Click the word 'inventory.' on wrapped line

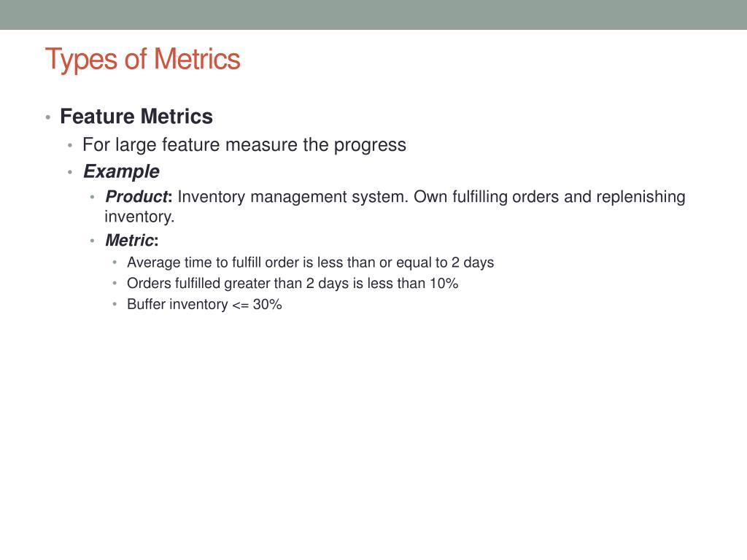pyautogui.click(x=139, y=217)
